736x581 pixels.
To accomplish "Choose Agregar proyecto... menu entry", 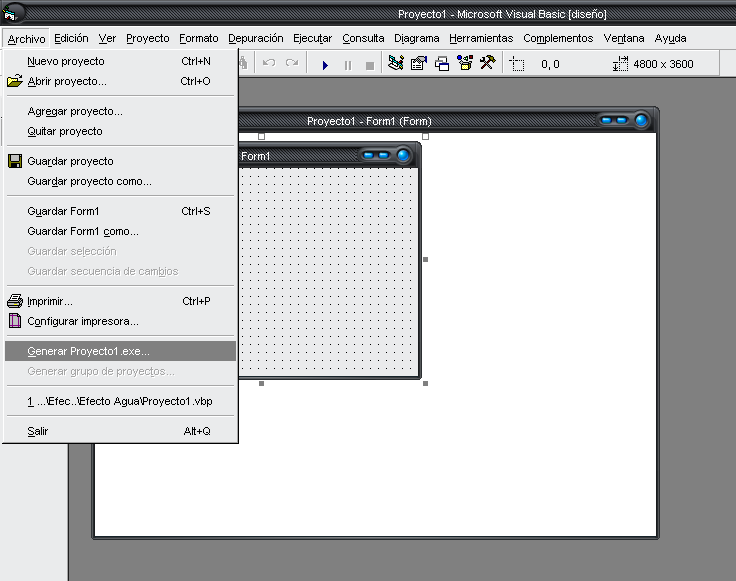I will pos(121,111).
